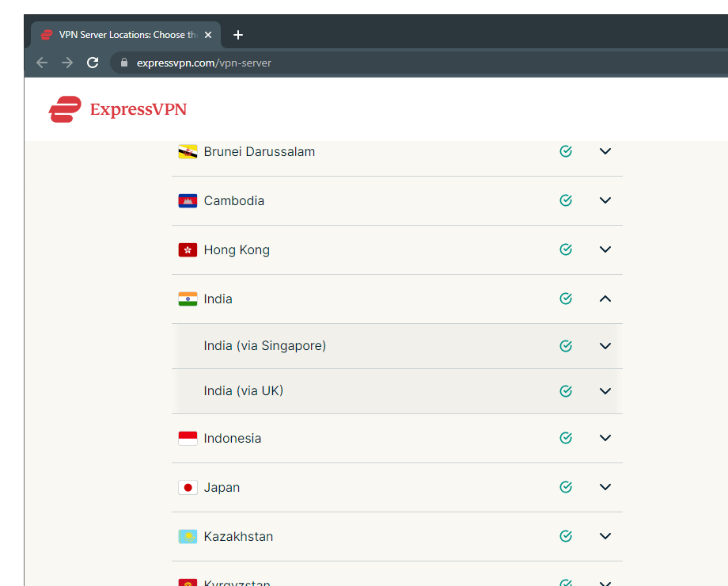The width and height of the screenshot is (728, 586).
Task: Click the India country name
Action: (218, 299)
